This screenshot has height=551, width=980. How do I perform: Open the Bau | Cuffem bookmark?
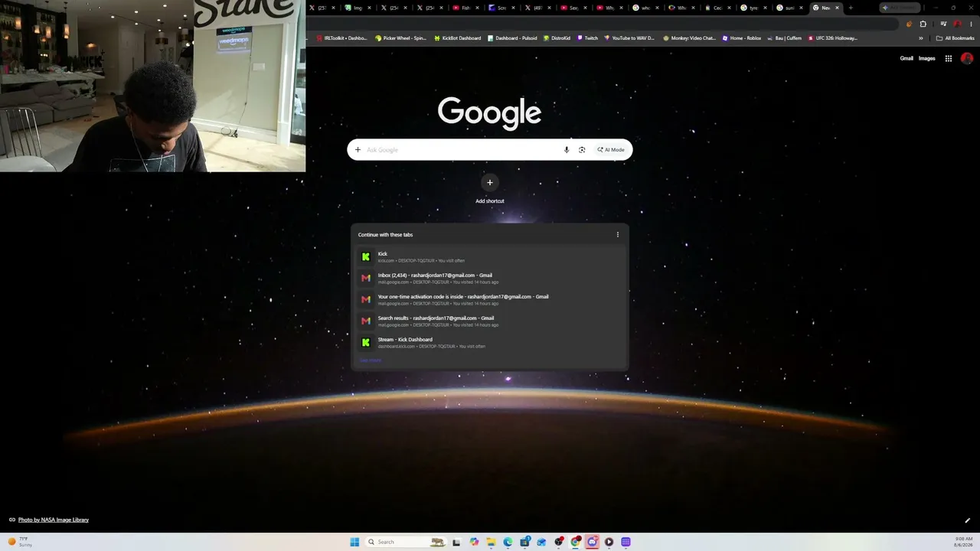tap(785, 38)
